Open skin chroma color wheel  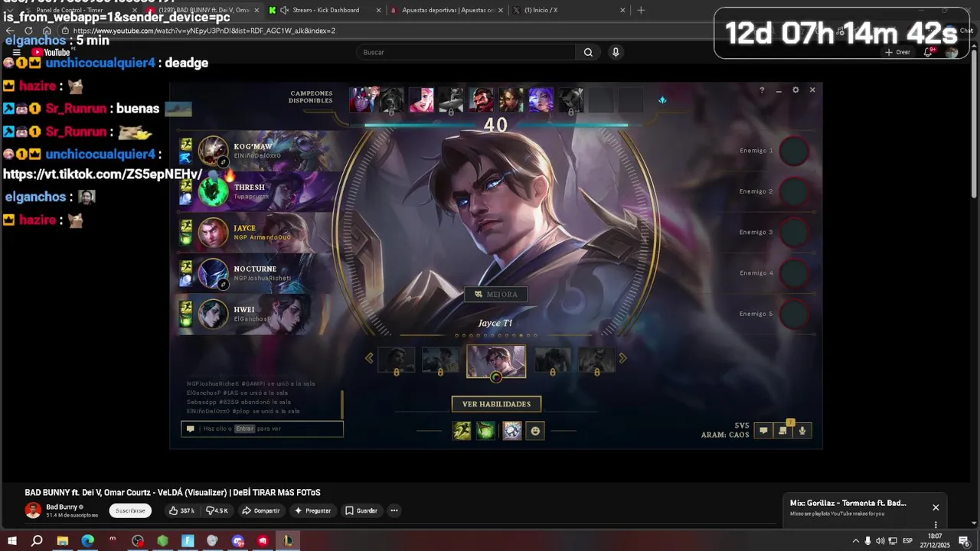[x=496, y=377]
